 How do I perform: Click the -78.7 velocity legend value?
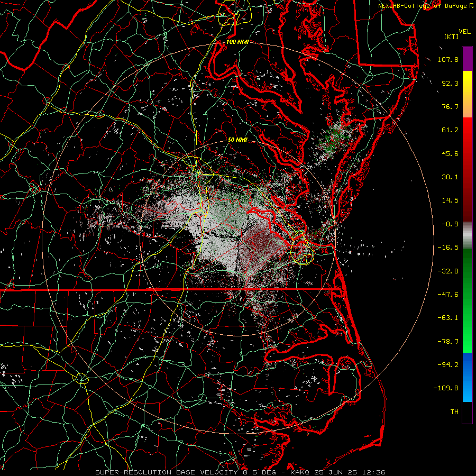tap(448, 342)
